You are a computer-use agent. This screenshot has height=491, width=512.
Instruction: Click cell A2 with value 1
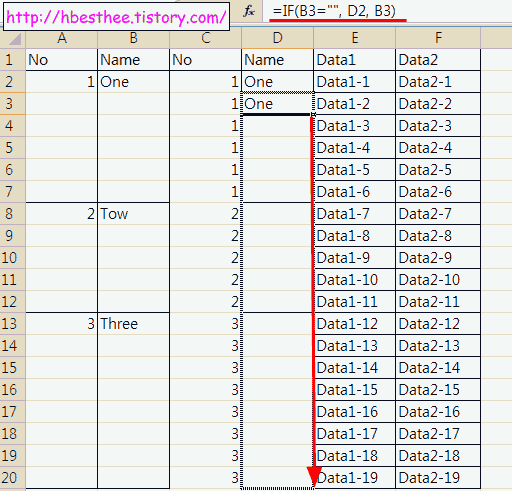62,82
